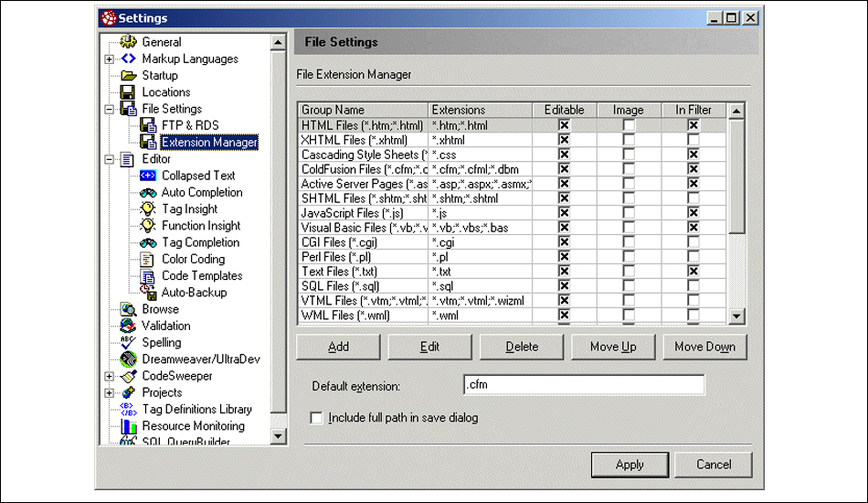Click the Locations floppy disk icon

pyautogui.click(x=128, y=92)
